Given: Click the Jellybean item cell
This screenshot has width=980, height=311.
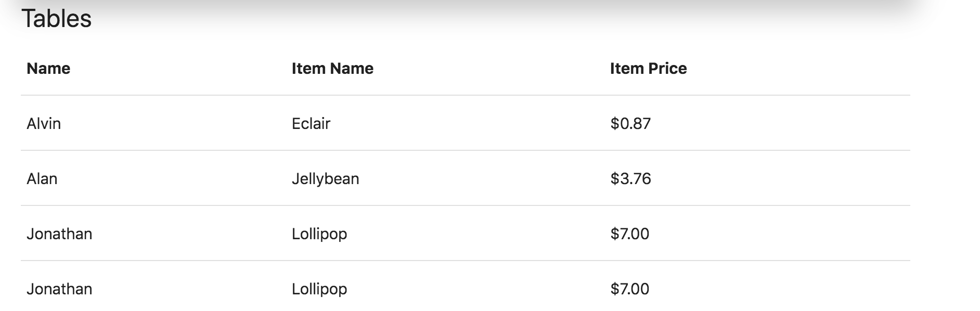Looking at the screenshot, I should click(325, 179).
